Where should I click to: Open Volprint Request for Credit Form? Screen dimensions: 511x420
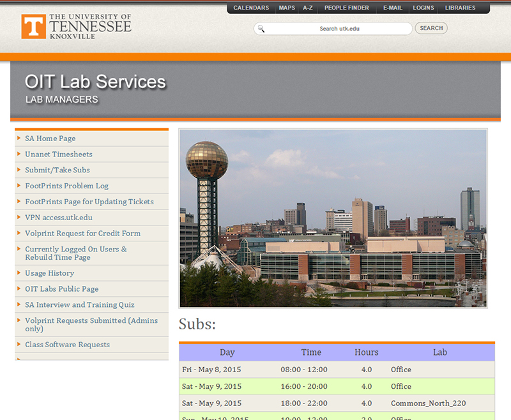(83, 234)
